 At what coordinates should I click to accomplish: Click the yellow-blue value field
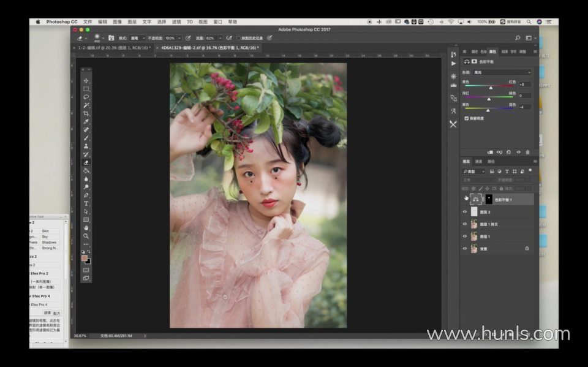click(525, 107)
